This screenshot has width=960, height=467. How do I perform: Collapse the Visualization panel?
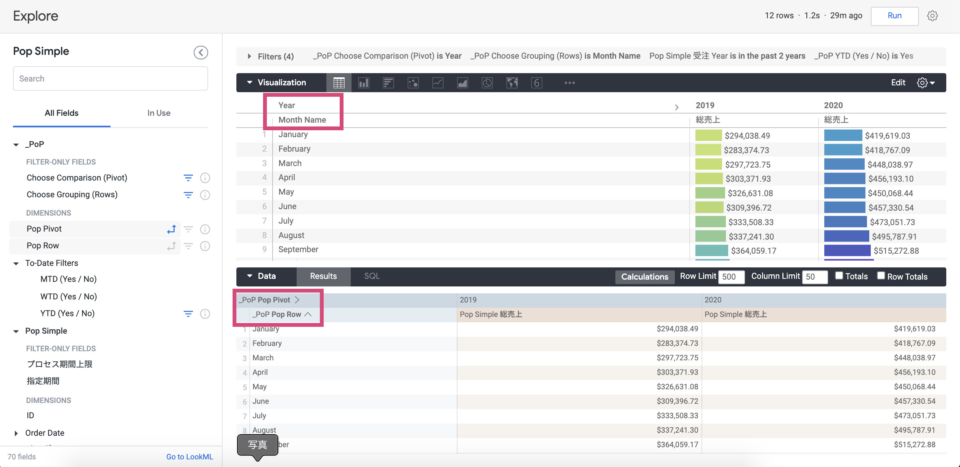click(250, 83)
